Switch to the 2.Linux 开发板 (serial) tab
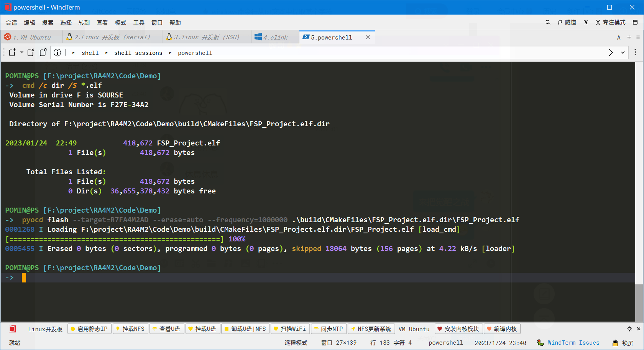The width and height of the screenshot is (644, 350). click(x=112, y=37)
